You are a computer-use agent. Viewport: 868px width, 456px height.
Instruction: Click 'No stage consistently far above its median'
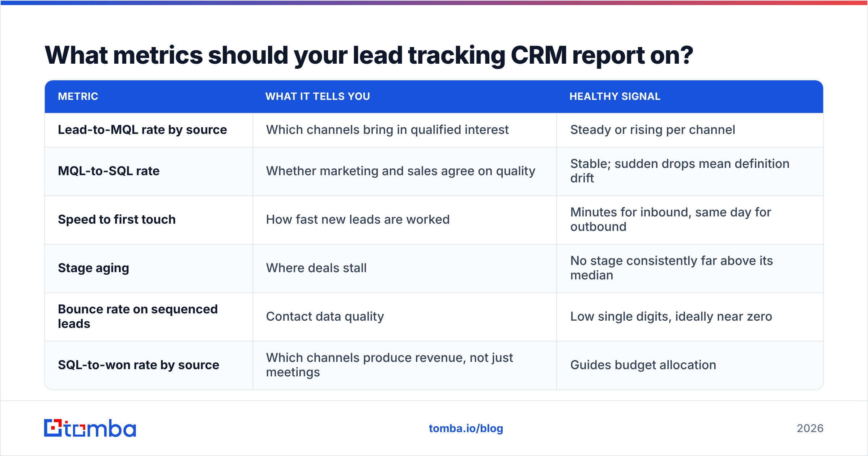point(671,268)
